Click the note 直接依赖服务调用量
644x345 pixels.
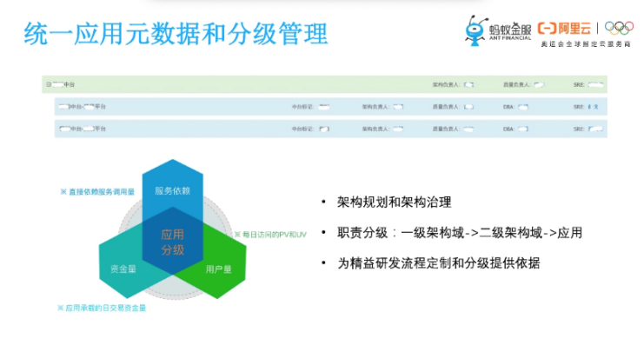[x=97, y=192]
